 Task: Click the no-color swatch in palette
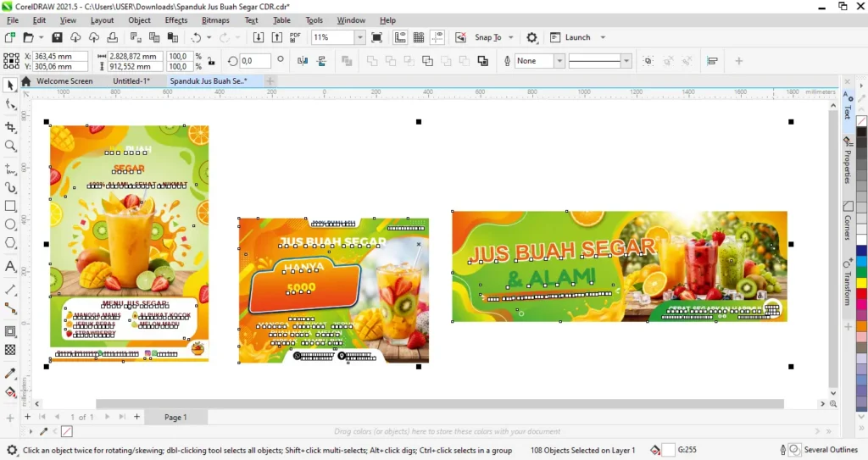click(862, 120)
